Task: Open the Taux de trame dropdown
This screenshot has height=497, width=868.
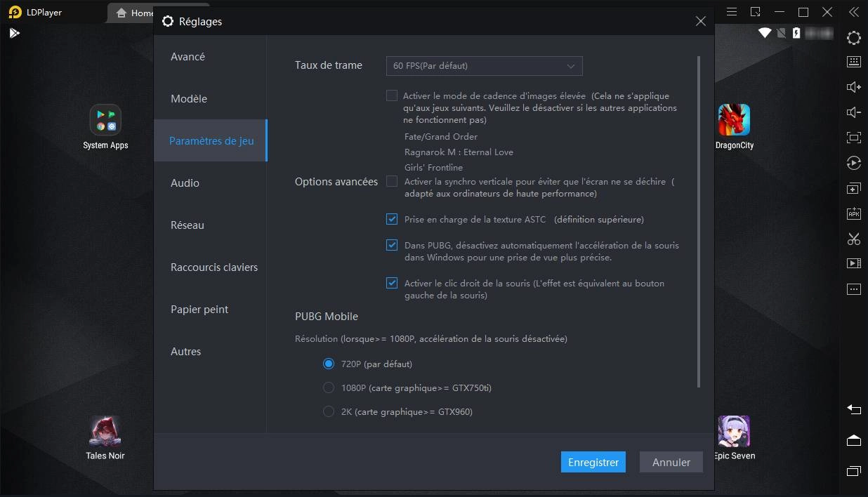Action: click(x=484, y=66)
